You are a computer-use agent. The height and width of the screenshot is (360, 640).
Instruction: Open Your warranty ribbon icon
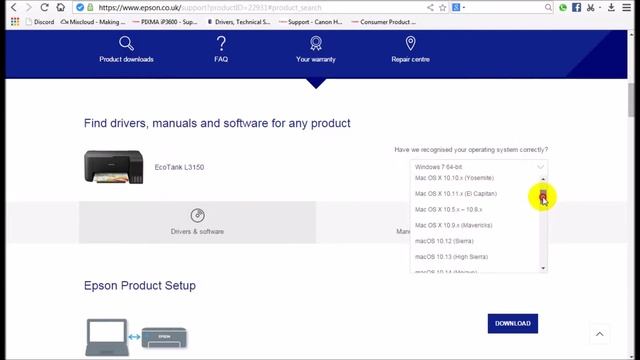(x=316, y=43)
